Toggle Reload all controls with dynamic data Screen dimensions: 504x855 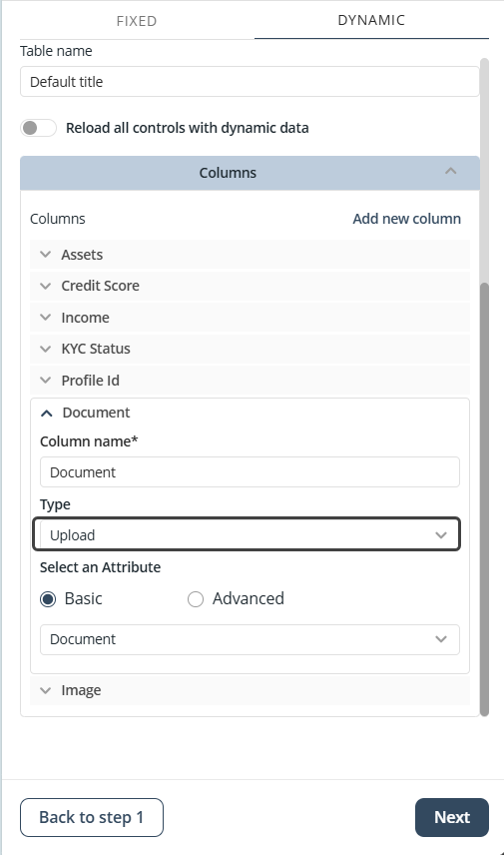click(x=38, y=128)
